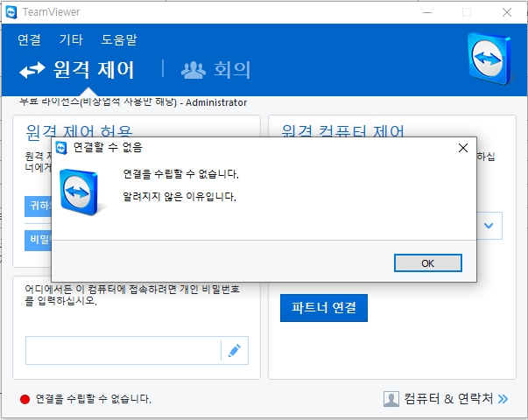The image size is (528, 420).
Task: Open the 도움말 menu
Action: point(119,39)
